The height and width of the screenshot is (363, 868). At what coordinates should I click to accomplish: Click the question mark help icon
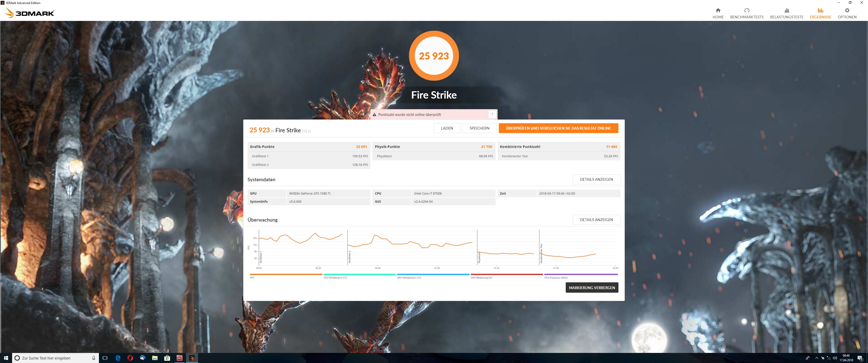click(492, 114)
